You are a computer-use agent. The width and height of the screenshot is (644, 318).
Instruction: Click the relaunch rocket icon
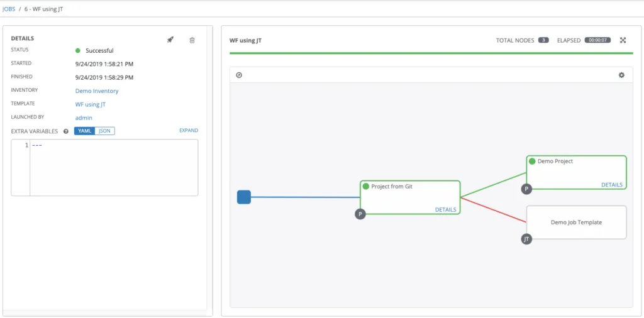[x=170, y=40]
